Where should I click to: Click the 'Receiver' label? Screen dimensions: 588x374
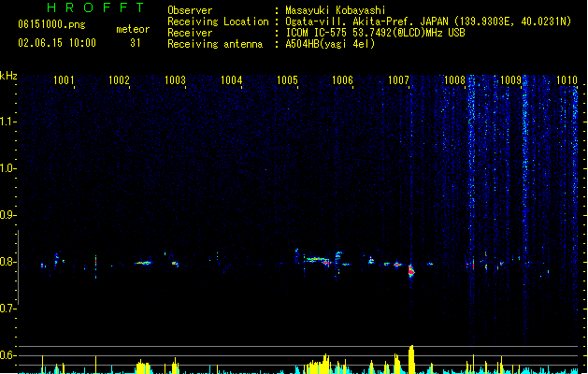(190, 33)
